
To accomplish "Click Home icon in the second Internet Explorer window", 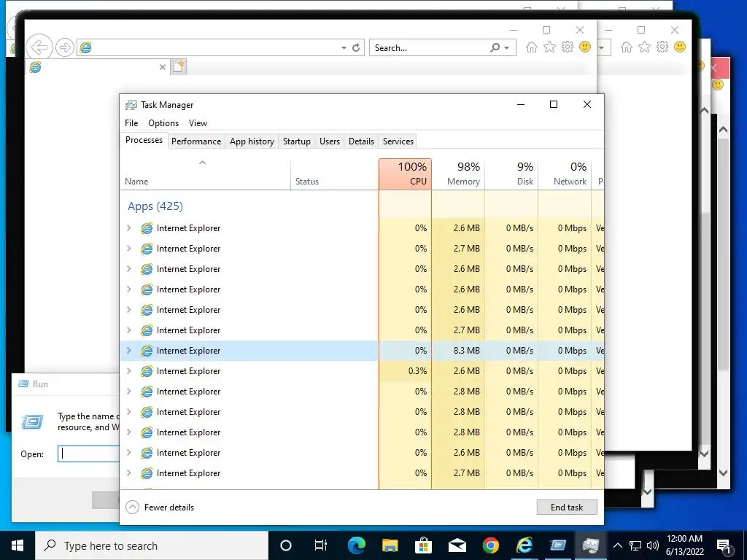I will point(627,47).
